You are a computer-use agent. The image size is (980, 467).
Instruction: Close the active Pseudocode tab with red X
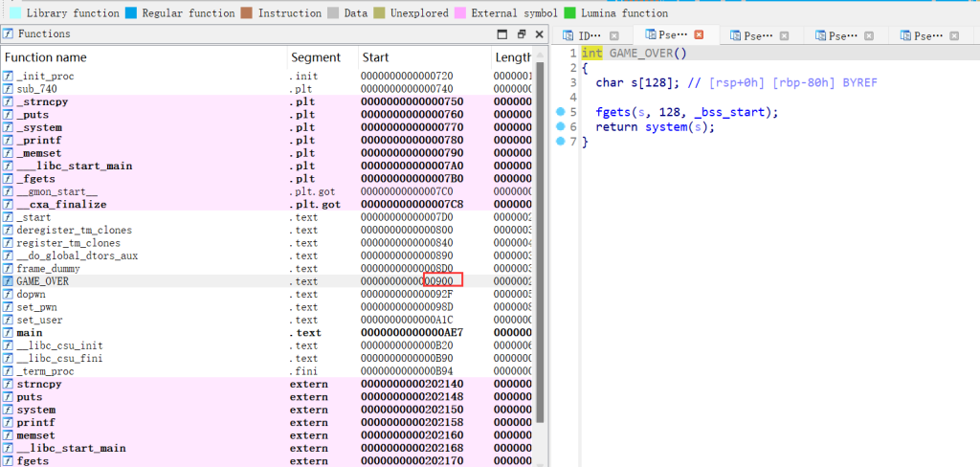click(699, 35)
